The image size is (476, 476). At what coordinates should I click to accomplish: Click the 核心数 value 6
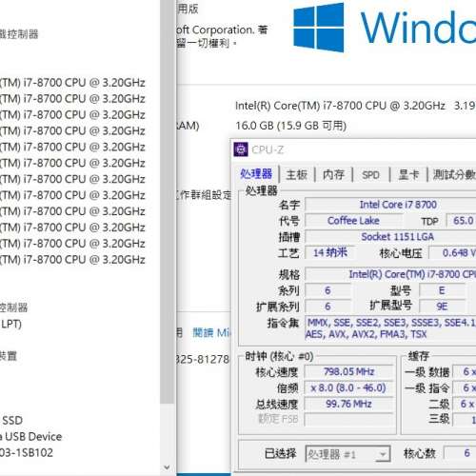(466, 453)
